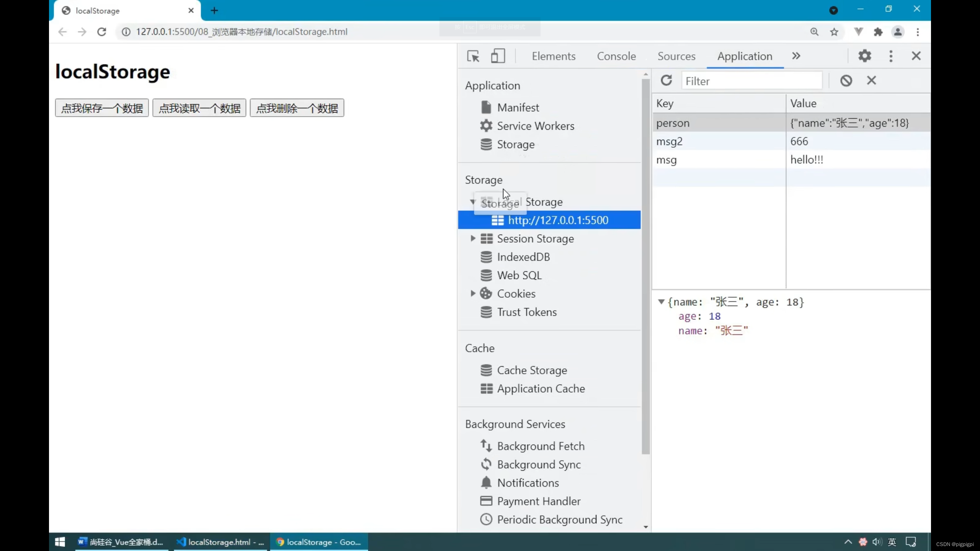This screenshot has width=980, height=551.
Task: Select http://127.0.0.1:5500 storage origin
Action: click(x=549, y=220)
